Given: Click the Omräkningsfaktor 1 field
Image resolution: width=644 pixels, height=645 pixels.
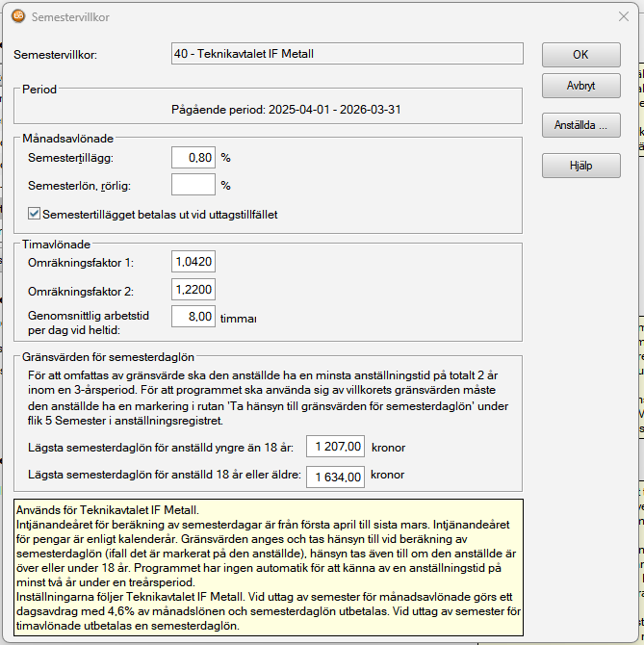Looking at the screenshot, I should pyautogui.click(x=193, y=262).
